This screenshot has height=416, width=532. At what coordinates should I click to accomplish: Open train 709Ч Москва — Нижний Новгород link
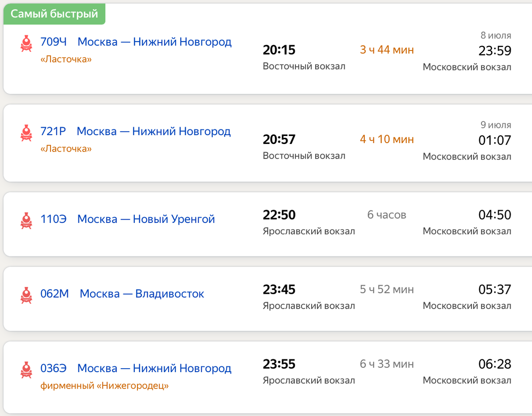pos(136,42)
